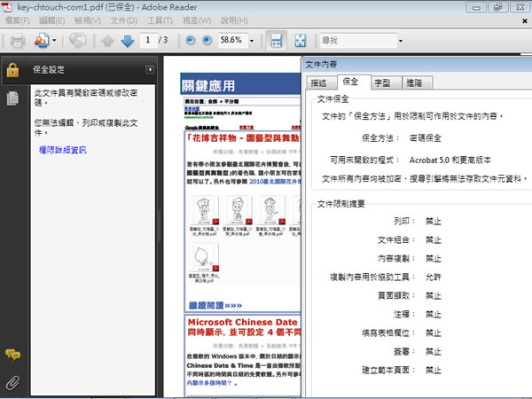Screen dimensions: 532x399
Task: Minimize the Adobe Reader window
Action: point(476,7)
